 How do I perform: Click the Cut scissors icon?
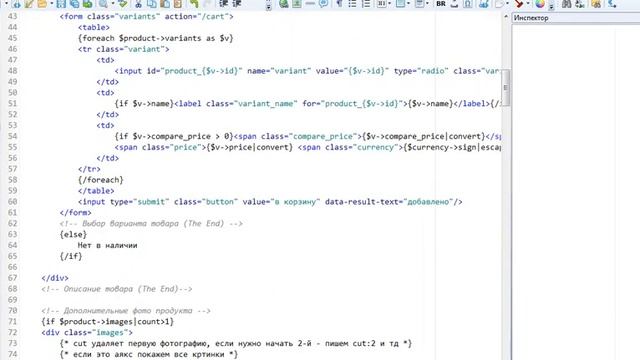[138, 4]
